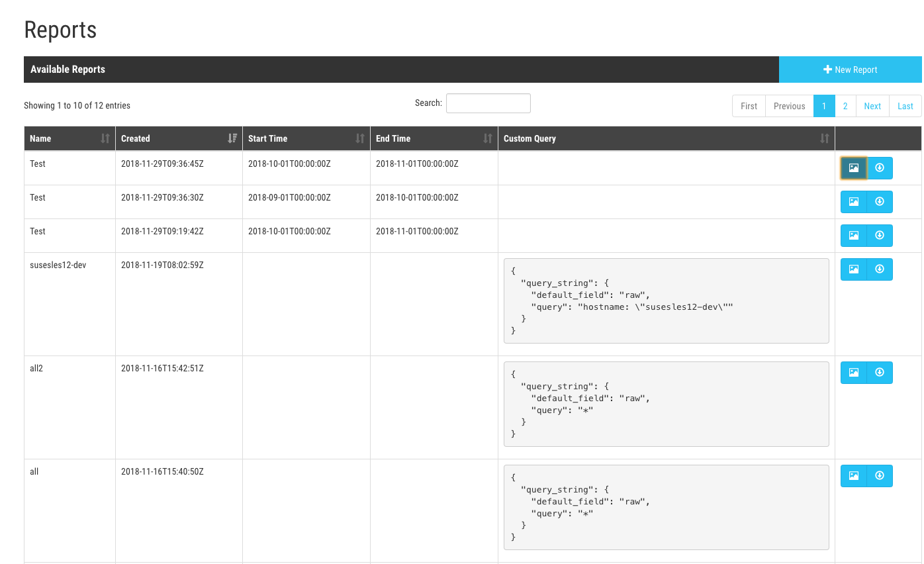The image size is (924, 564).
Task: View image of susesles12-dev report
Action: pos(853,269)
